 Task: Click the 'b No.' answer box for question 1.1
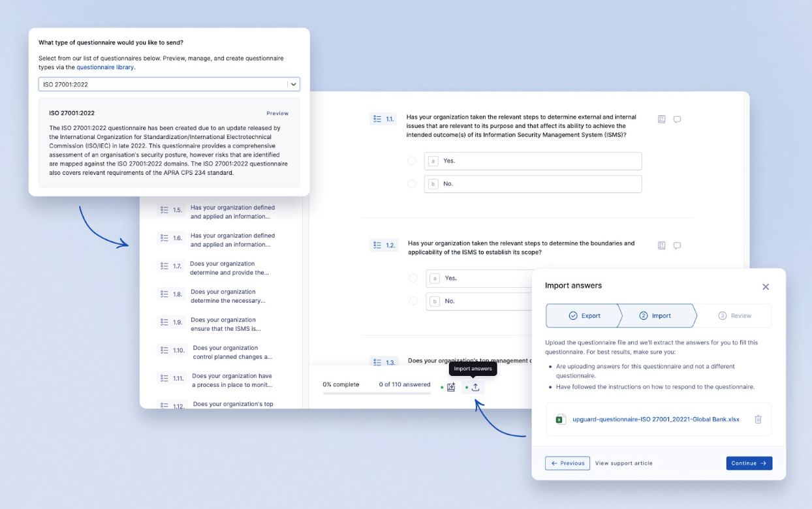pos(533,184)
